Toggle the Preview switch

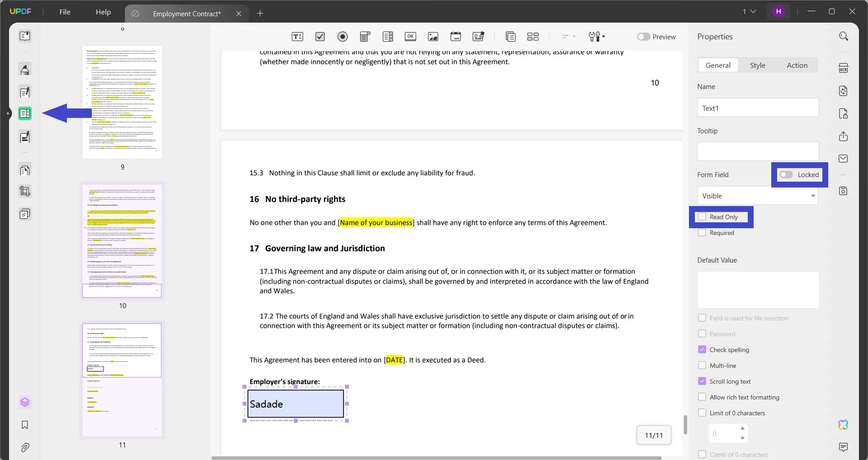pos(643,37)
